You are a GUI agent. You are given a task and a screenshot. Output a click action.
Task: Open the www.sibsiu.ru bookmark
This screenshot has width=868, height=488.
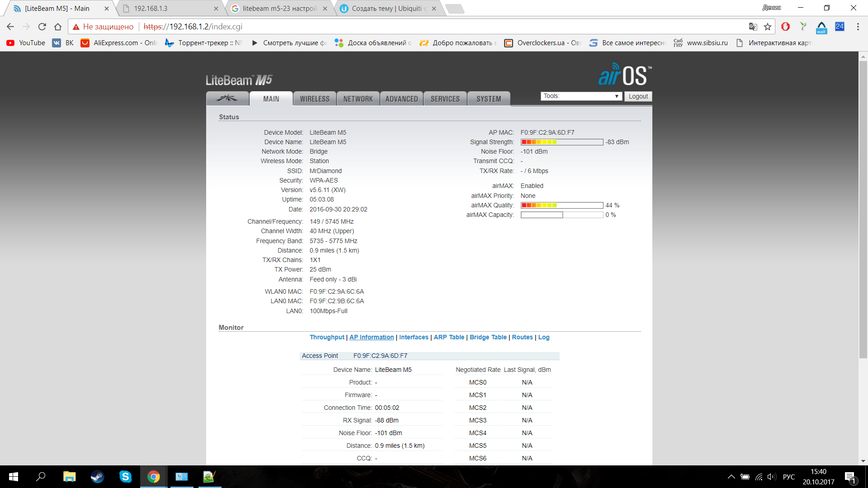(701, 43)
